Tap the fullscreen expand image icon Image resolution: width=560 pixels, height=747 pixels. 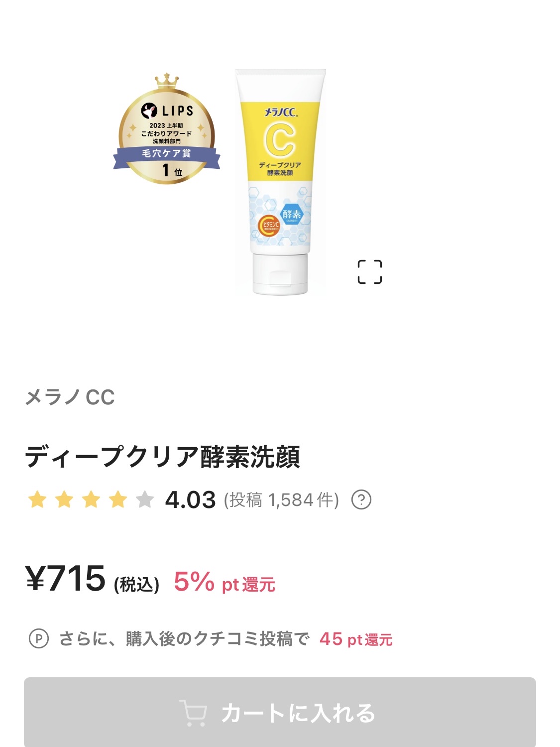coord(370,272)
